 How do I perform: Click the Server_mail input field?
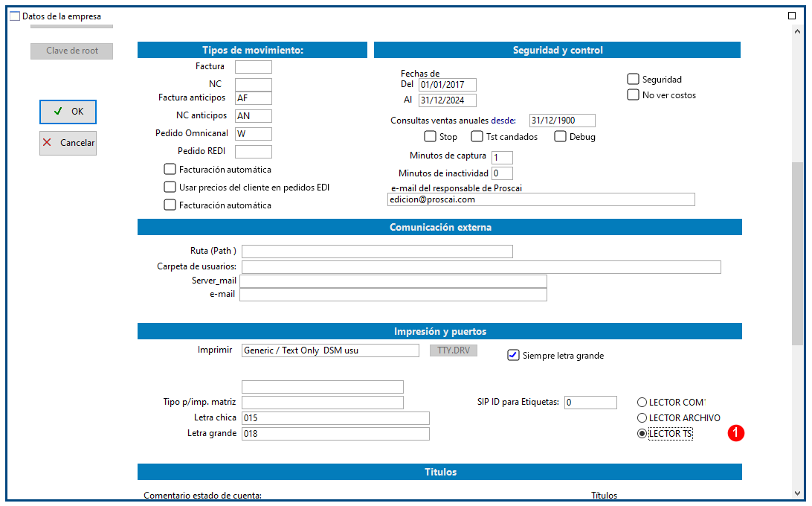[393, 281]
